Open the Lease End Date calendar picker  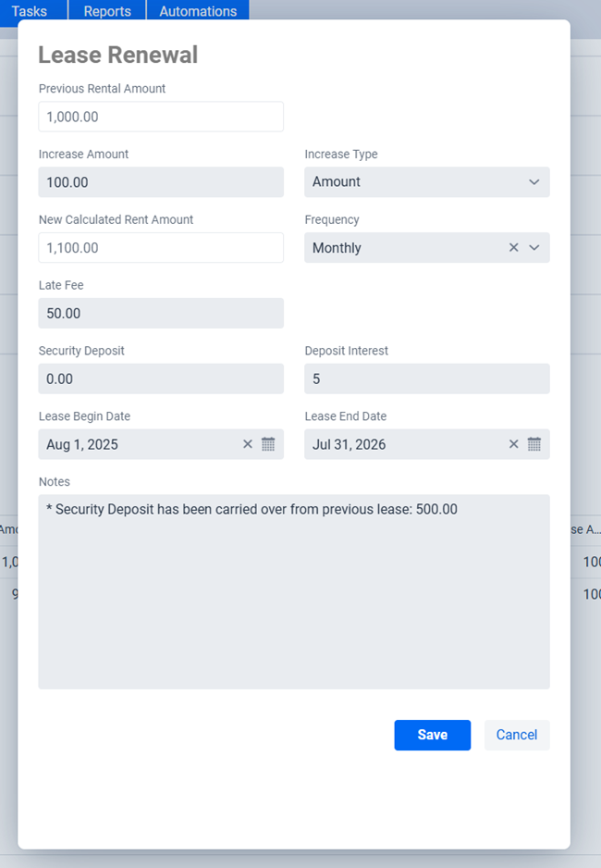[x=534, y=444]
